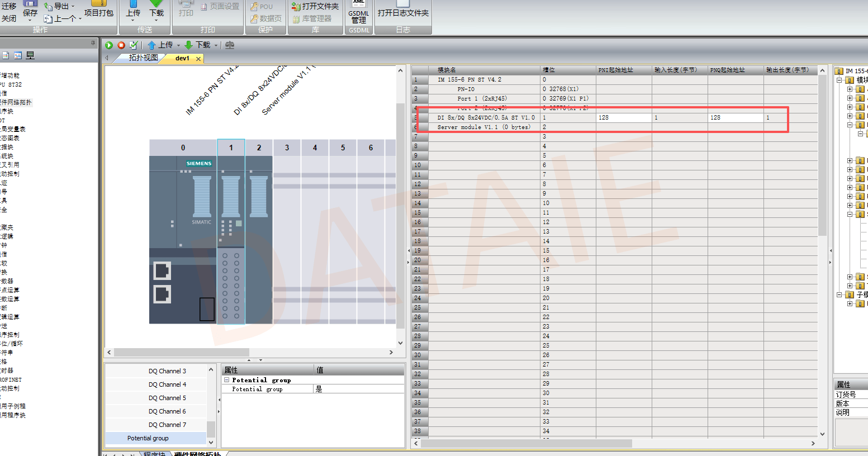
Task: Open the device toolbar 上传 dropdown arrow
Action: pyautogui.click(x=178, y=45)
